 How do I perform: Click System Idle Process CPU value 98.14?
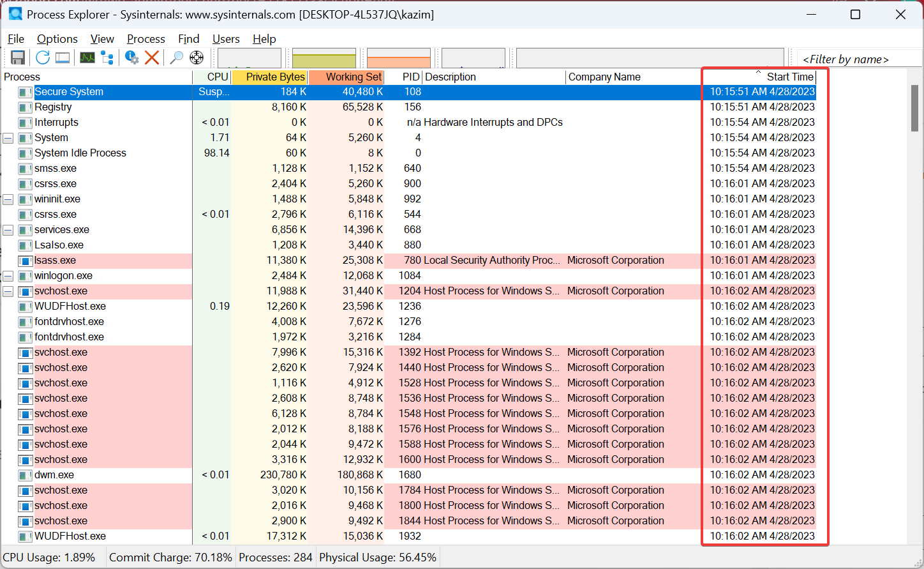[x=217, y=153]
